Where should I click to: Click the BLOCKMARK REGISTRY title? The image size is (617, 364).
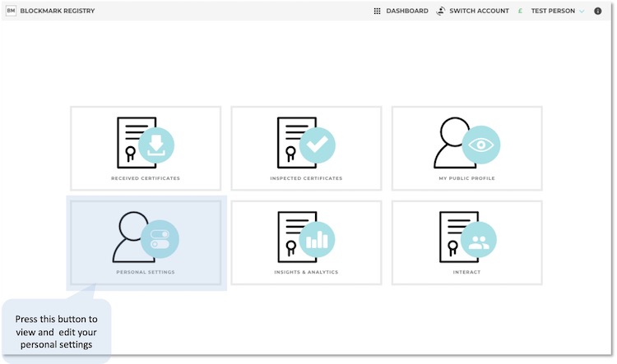tap(58, 11)
